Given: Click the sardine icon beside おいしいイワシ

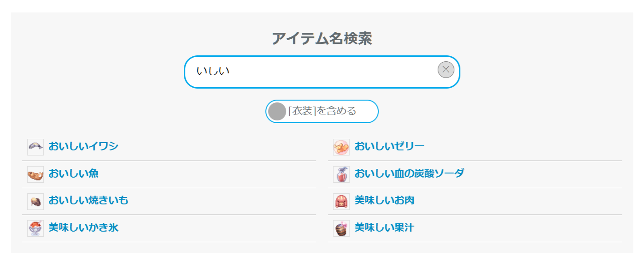Looking at the screenshot, I should (35, 147).
